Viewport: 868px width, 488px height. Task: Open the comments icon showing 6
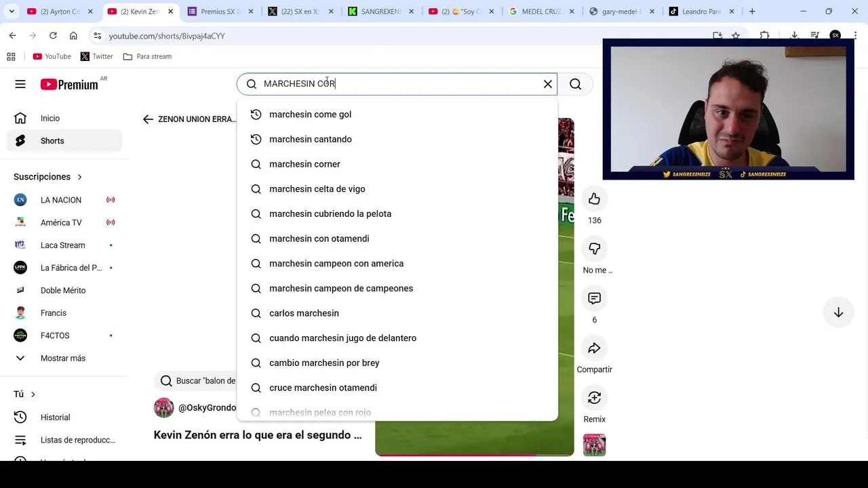(x=594, y=298)
